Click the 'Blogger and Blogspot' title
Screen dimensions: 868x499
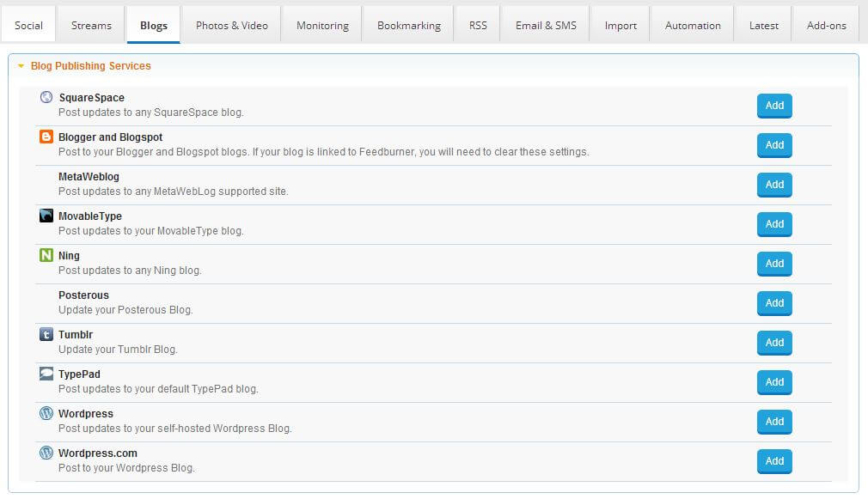pyautogui.click(x=111, y=137)
